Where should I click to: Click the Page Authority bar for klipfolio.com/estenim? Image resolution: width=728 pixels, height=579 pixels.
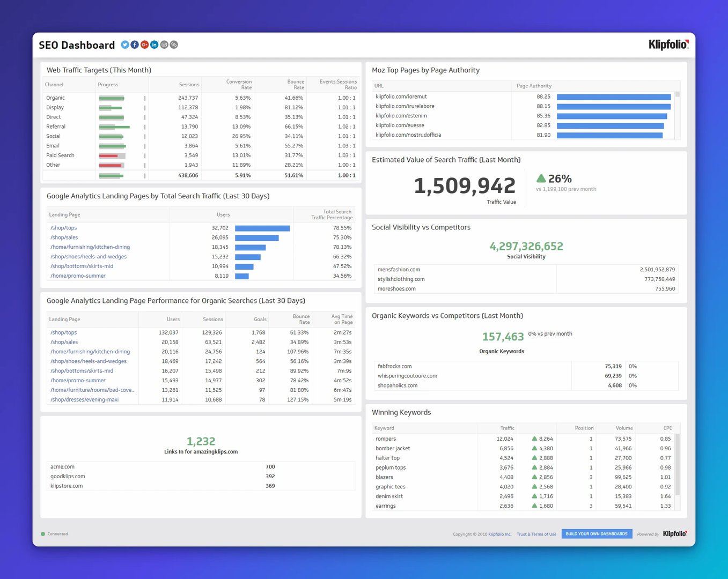tap(612, 116)
